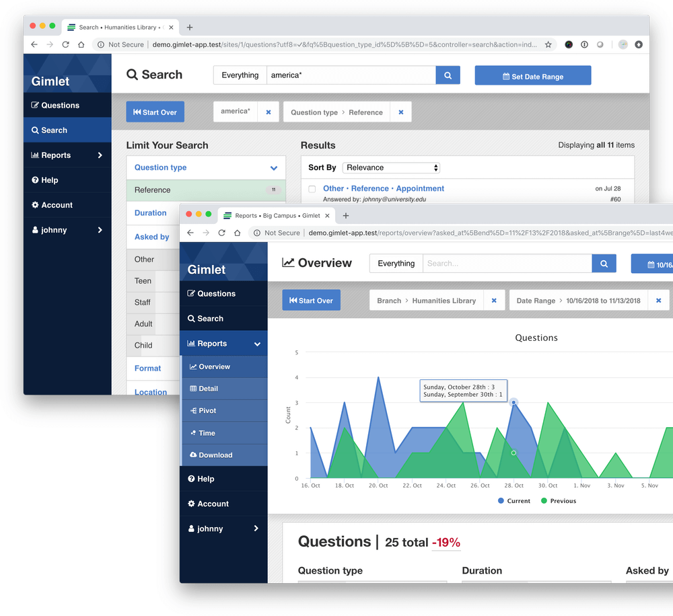Click magnifier search button in Overview header
Viewport: 673px width, 616px height.
point(604,264)
